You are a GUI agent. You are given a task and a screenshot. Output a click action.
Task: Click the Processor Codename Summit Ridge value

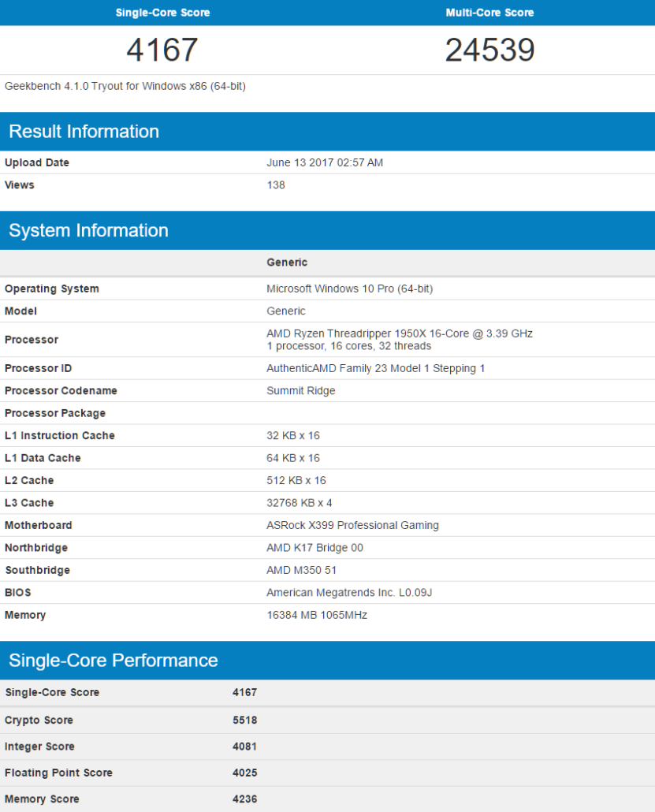point(301,390)
